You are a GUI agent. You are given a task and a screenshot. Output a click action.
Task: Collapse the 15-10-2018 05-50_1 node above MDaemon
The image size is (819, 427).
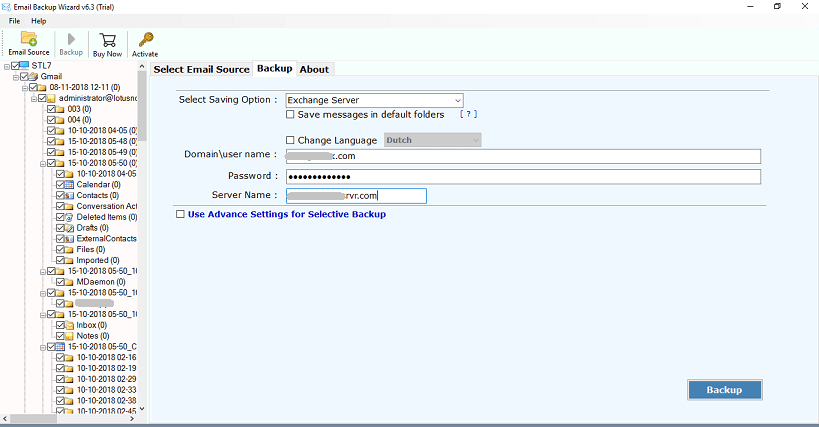43,271
